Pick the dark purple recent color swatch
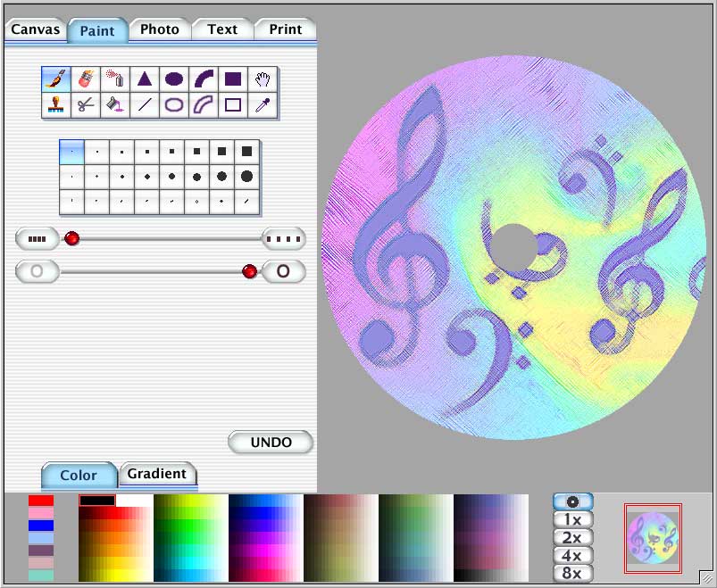The image size is (717, 588). 41,551
